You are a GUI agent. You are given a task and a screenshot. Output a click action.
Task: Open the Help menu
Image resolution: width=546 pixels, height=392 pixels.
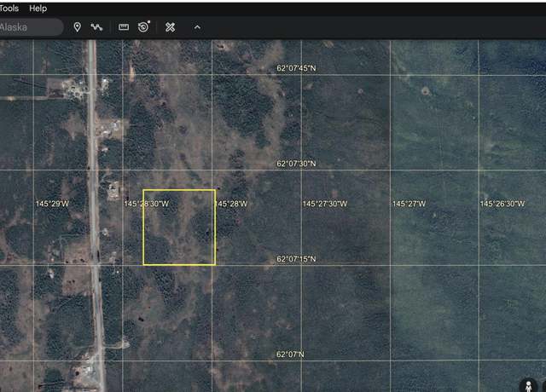coord(38,8)
